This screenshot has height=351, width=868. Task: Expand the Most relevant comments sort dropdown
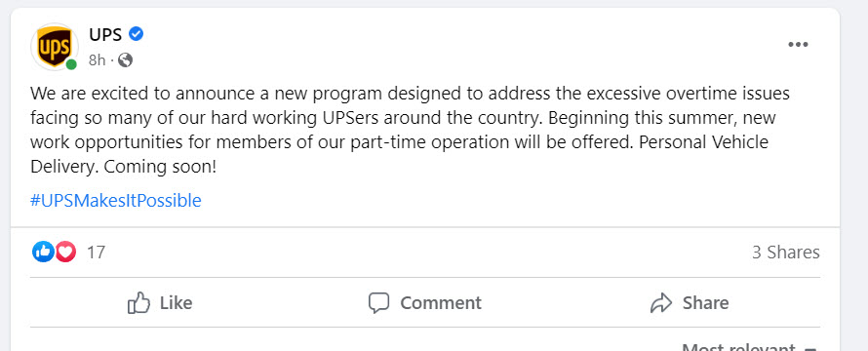(x=748, y=347)
